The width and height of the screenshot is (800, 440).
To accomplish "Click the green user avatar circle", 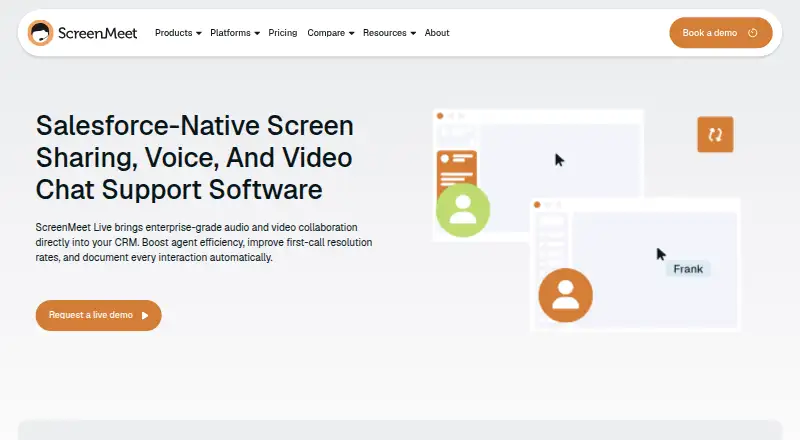I will tap(463, 210).
